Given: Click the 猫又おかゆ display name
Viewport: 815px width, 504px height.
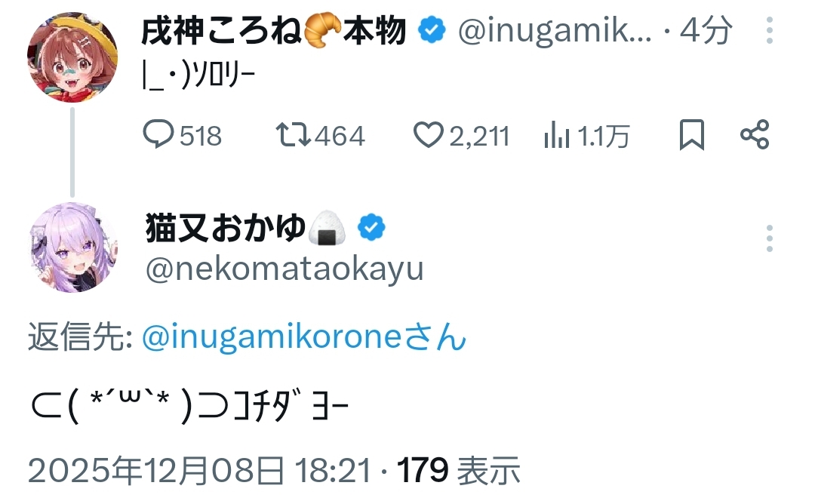Looking at the screenshot, I should (x=225, y=229).
